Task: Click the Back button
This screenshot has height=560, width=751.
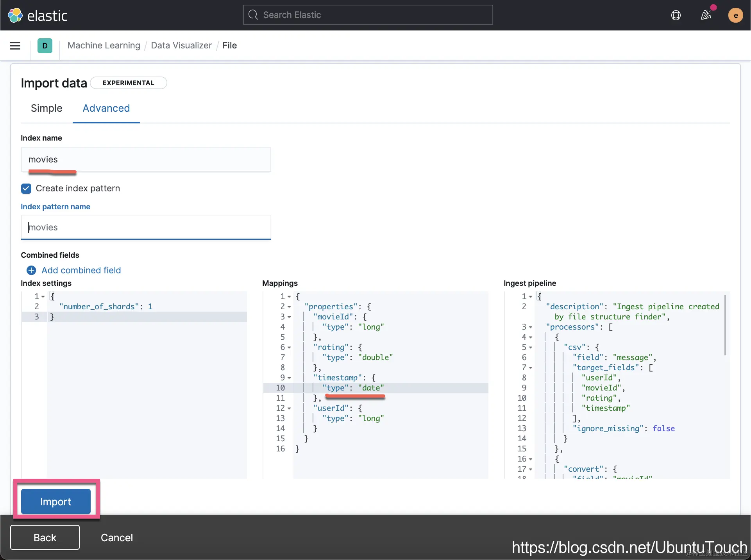Action: (x=45, y=537)
